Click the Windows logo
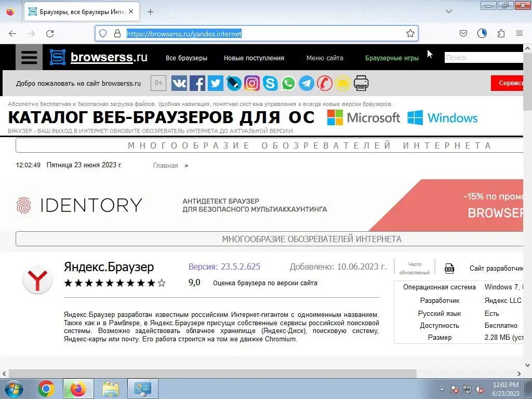 (x=443, y=117)
